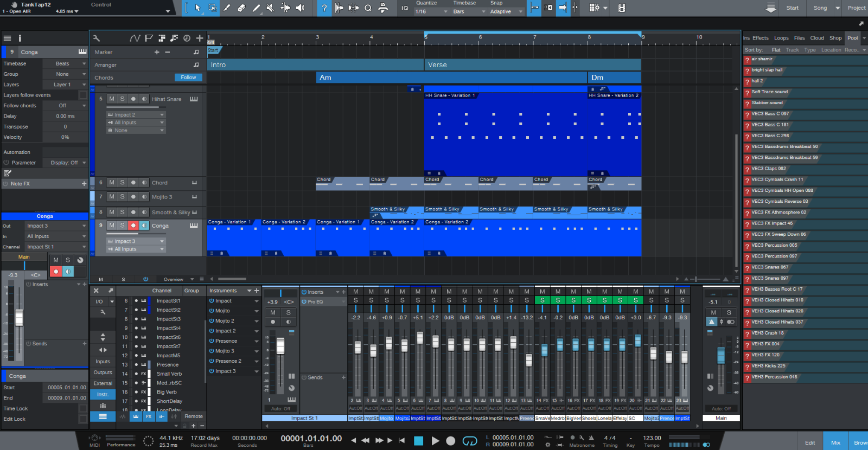Click the Q quantize icon
This screenshot has width=868, height=450.
(368, 8)
